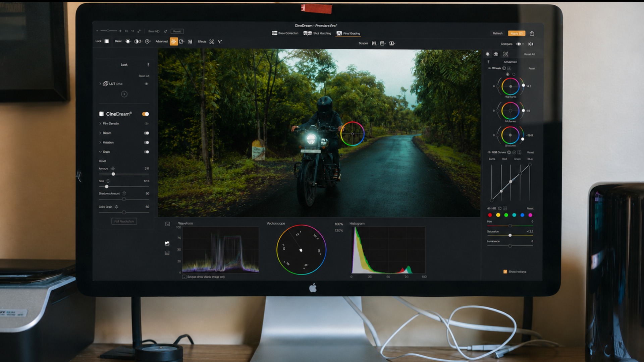Click the redo arrow icon
The image size is (644, 362).
click(x=166, y=31)
